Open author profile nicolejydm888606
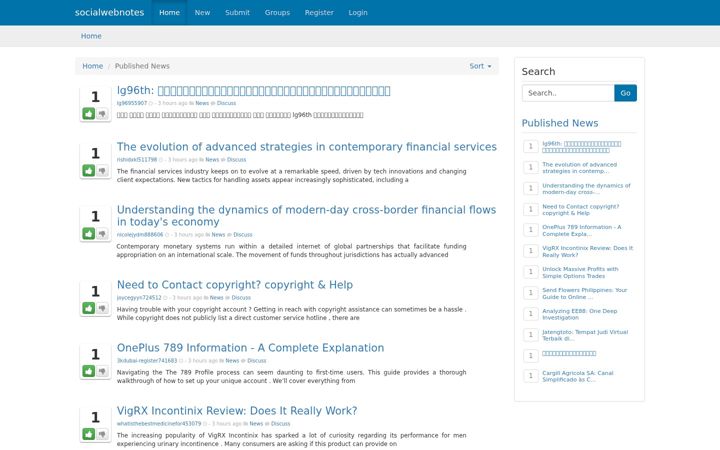This screenshot has width=720, height=450. pyautogui.click(x=140, y=235)
